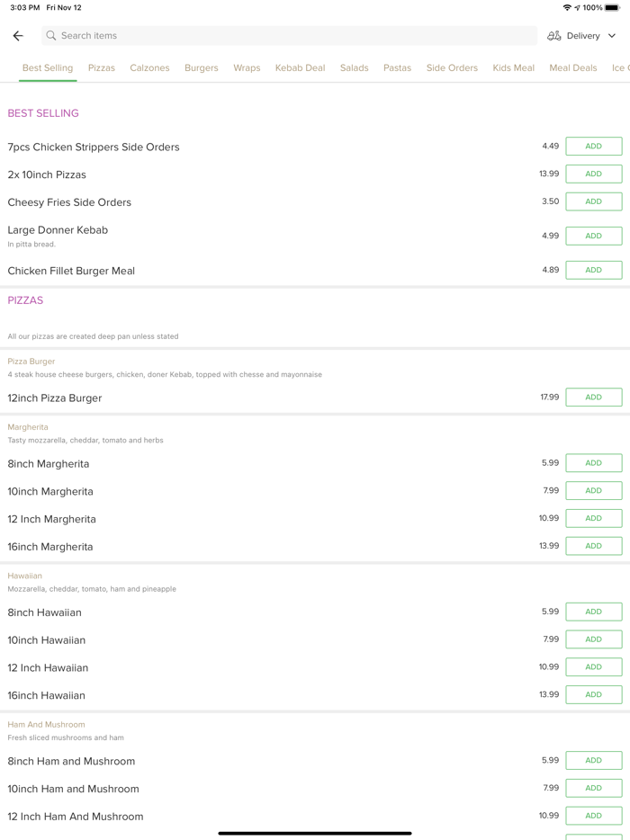Image resolution: width=630 pixels, height=840 pixels.
Task: Tap the back arrow icon
Action: click(x=18, y=36)
